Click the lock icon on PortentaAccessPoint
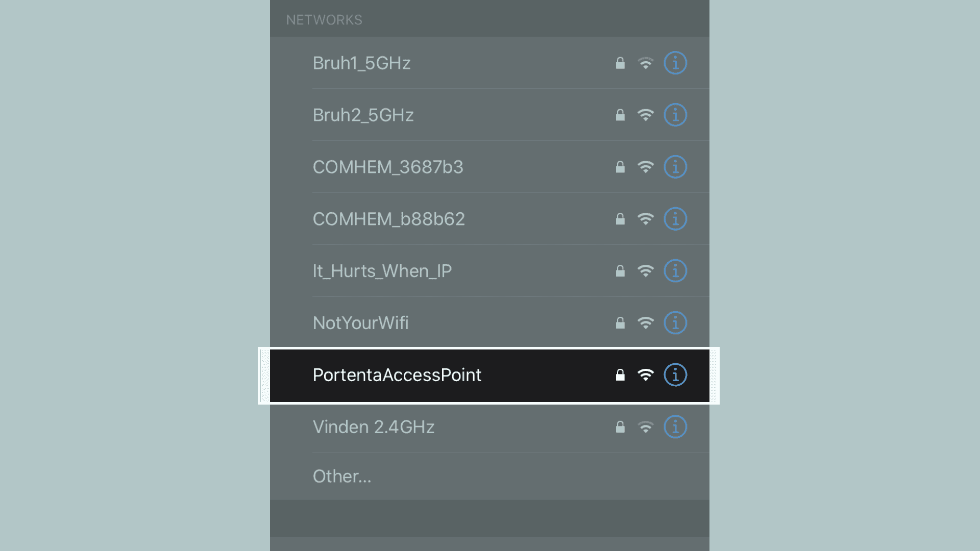 point(620,375)
